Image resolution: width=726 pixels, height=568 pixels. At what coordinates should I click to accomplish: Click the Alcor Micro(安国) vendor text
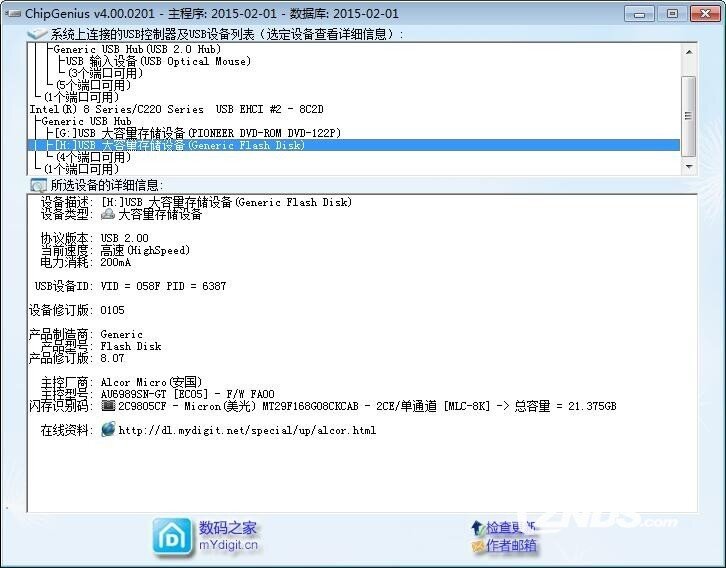click(x=151, y=382)
